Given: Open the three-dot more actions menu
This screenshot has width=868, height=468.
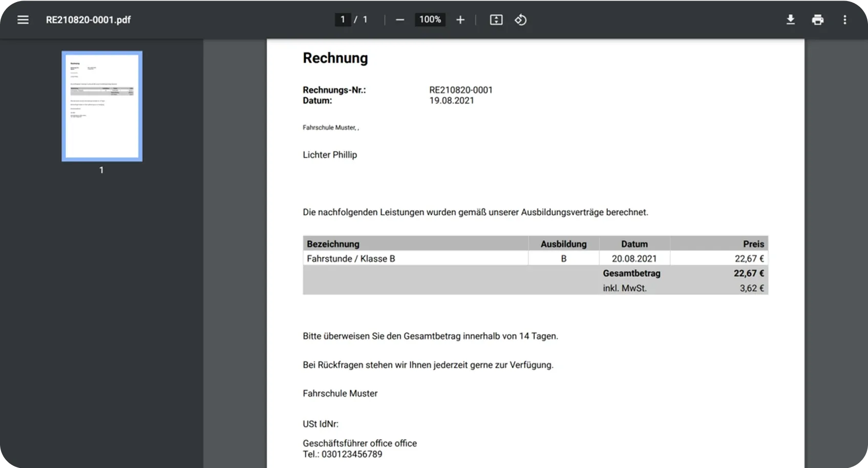Looking at the screenshot, I should (x=844, y=20).
